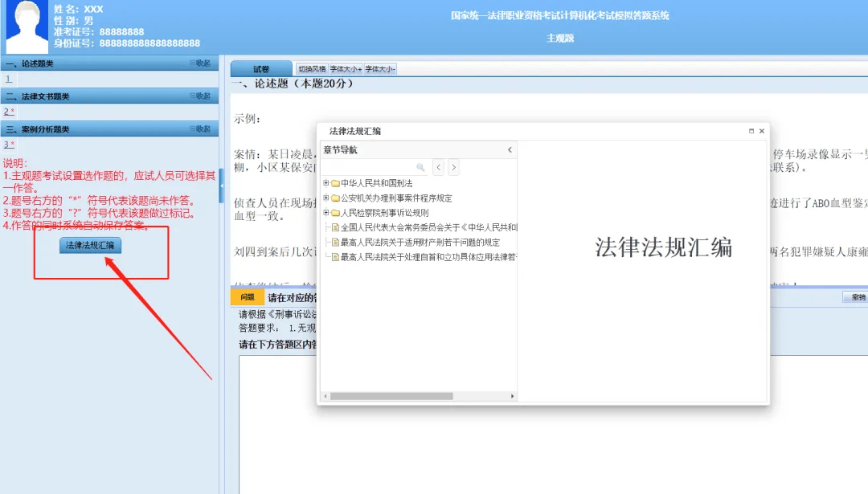Collapse the 章节导航 panel with the chevron
The image size is (868, 494).
(x=510, y=150)
